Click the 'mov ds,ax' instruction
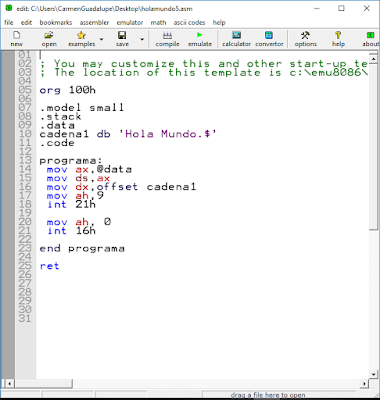380x400 pixels. (78, 178)
